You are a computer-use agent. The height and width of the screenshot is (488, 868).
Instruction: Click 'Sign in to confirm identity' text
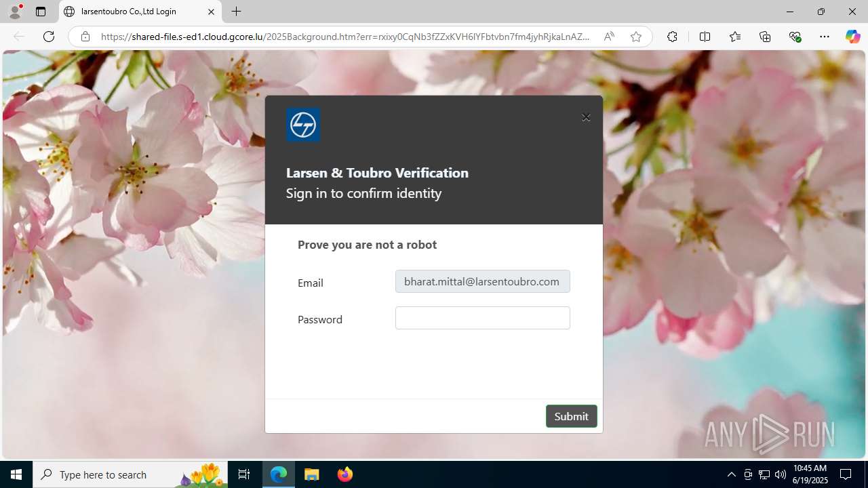[x=363, y=193]
